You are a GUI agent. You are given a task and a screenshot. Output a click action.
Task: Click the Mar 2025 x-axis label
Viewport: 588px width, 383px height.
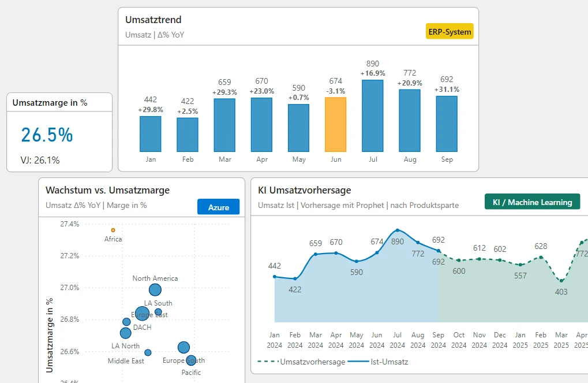pos(561,340)
